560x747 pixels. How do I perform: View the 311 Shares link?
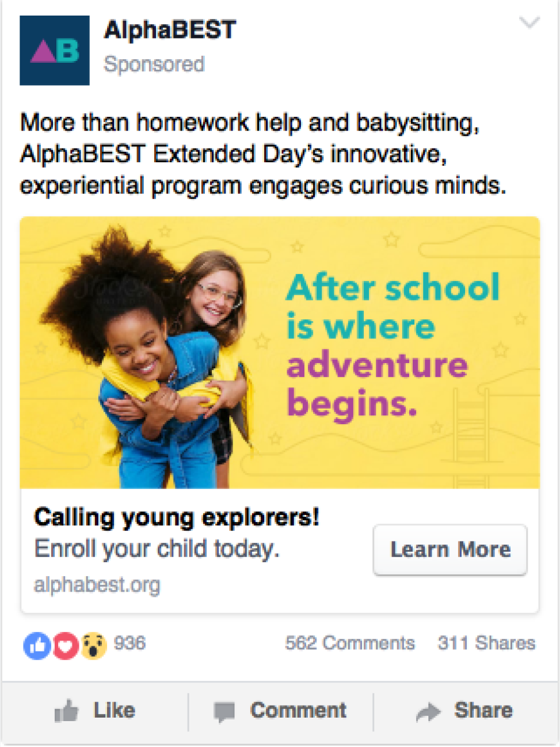486,643
